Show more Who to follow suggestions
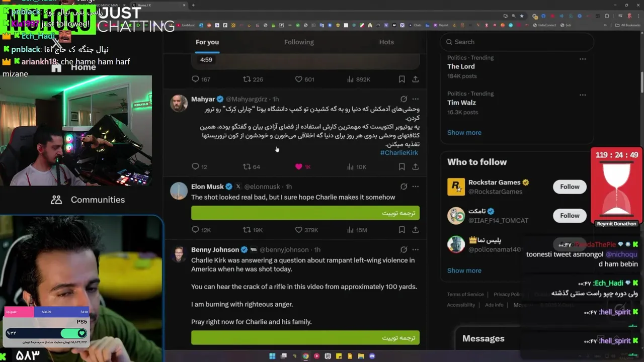The height and width of the screenshot is (362, 644). (464, 270)
